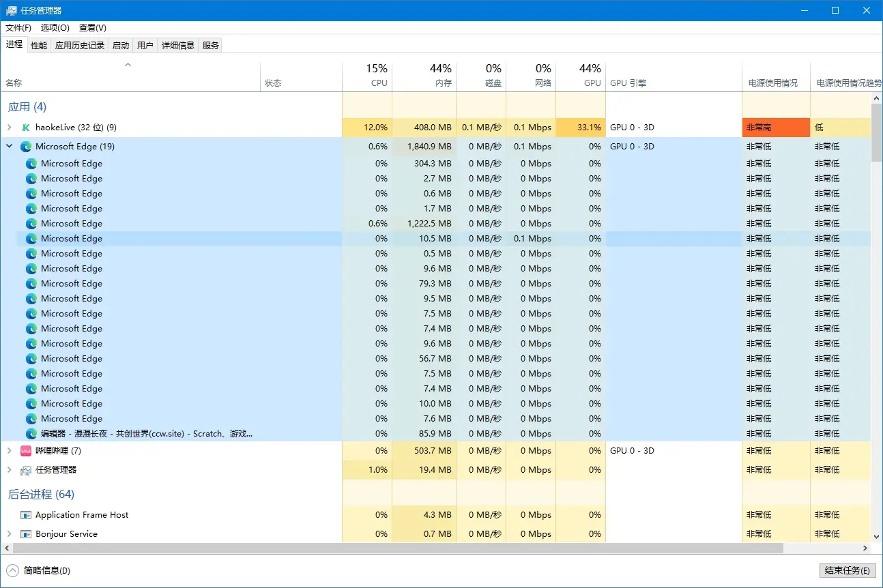This screenshot has width=883, height=588.
Task: Click the Edge icon in the 10.5 MB row
Action: click(x=31, y=239)
